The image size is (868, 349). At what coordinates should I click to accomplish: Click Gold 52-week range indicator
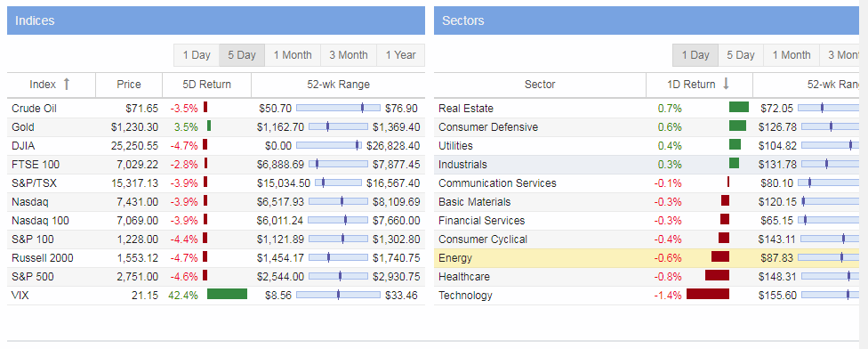tap(327, 126)
